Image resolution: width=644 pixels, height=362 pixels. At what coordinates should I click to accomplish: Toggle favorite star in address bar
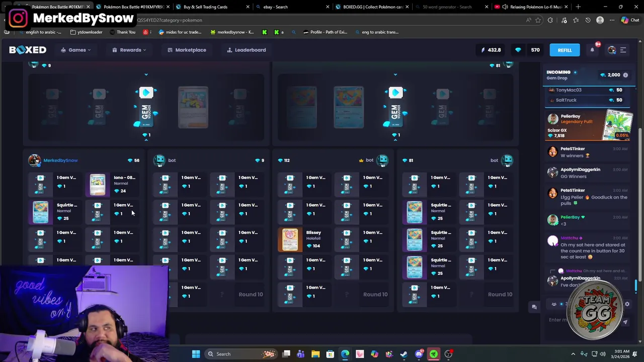pyautogui.click(x=538, y=20)
